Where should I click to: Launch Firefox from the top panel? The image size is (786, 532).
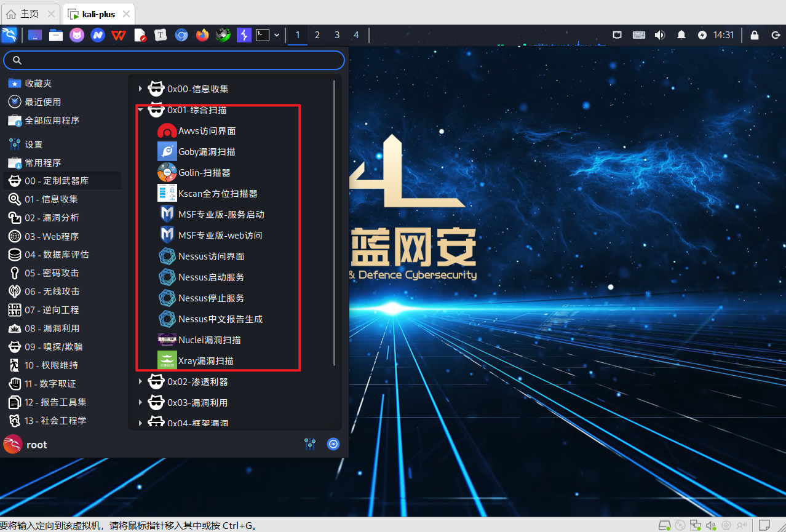(x=202, y=35)
